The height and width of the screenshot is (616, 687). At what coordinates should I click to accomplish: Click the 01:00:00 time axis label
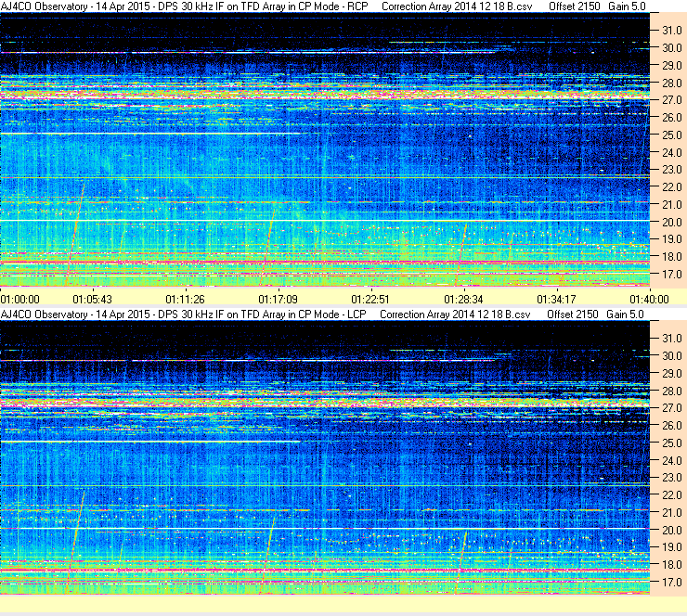[x=20, y=300]
